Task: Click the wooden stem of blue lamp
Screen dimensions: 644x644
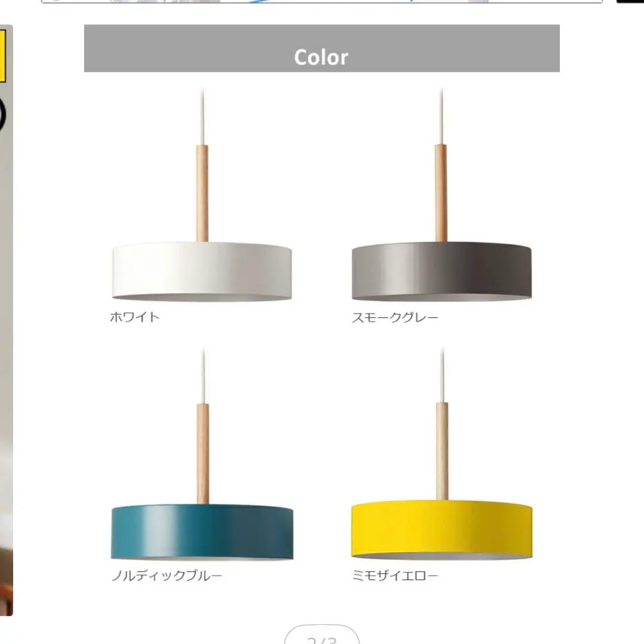Action: 203,454
